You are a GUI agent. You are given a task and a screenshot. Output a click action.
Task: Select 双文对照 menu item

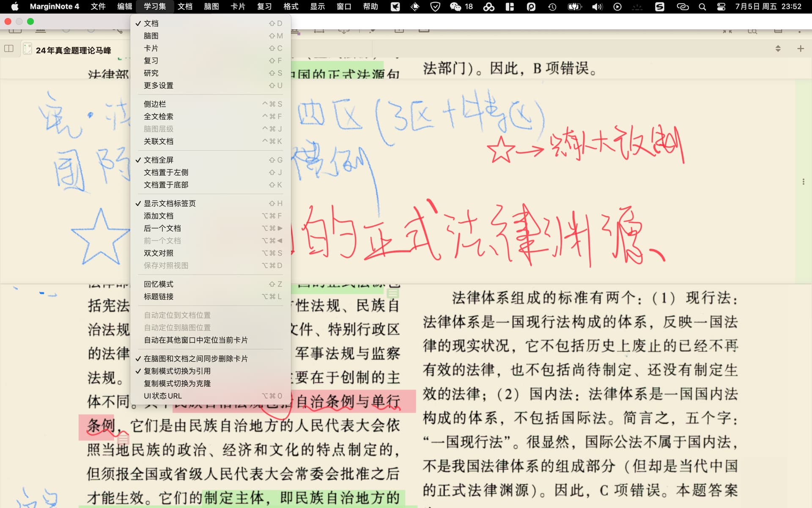(x=210, y=253)
